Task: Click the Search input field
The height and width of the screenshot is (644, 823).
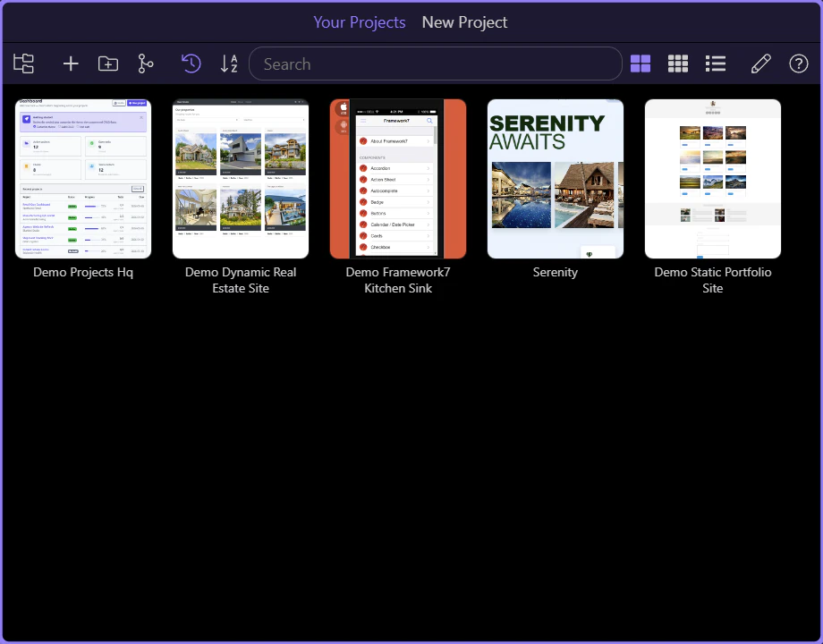Action: click(436, 64)
